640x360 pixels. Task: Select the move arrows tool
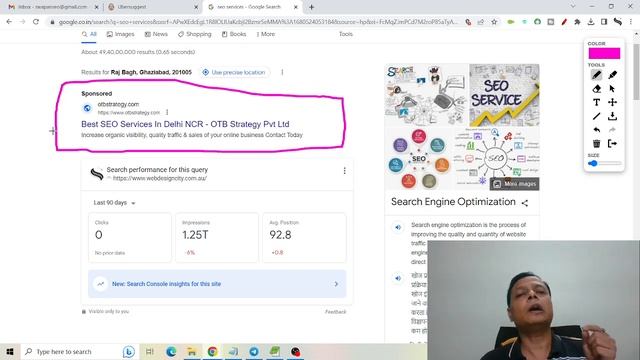(x=612, y=102)
